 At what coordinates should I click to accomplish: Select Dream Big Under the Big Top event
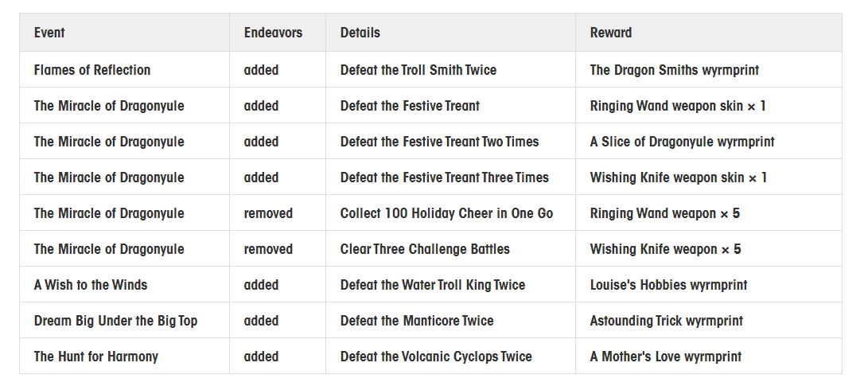pyautogui.click(x=116, y=321)
